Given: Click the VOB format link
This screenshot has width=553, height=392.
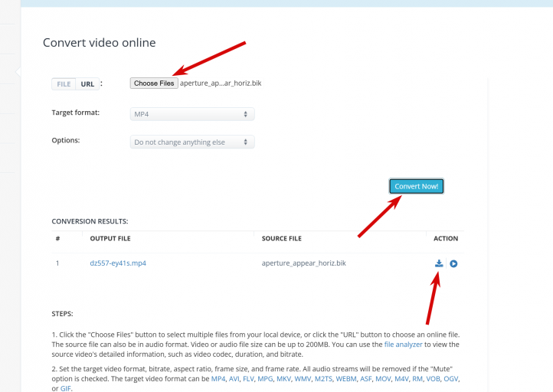Looking at the screenshot, I should [433, 379].
